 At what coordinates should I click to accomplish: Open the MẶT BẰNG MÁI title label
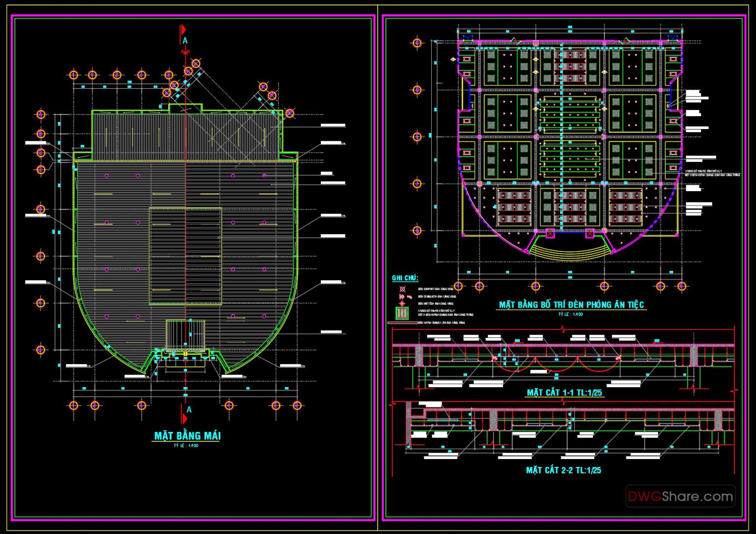click(x=187, y=434)
